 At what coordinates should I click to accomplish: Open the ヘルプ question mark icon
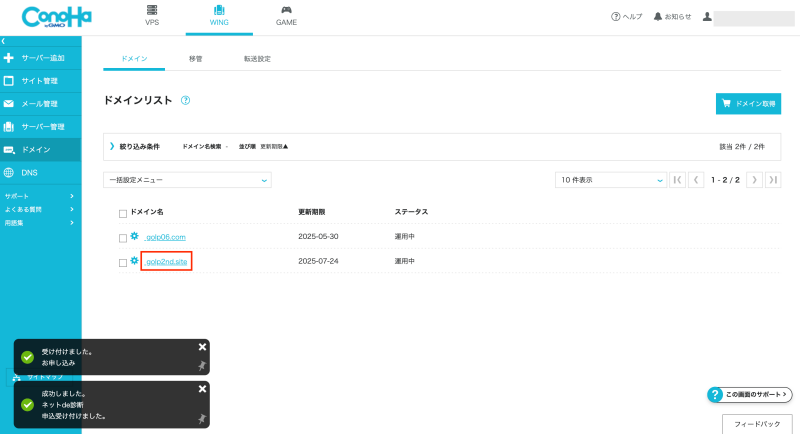tap(616, 17)
